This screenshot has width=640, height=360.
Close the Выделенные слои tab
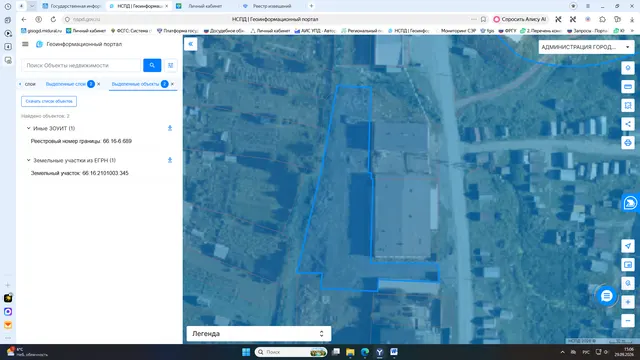pyautogui.click(x=99, y=84)
